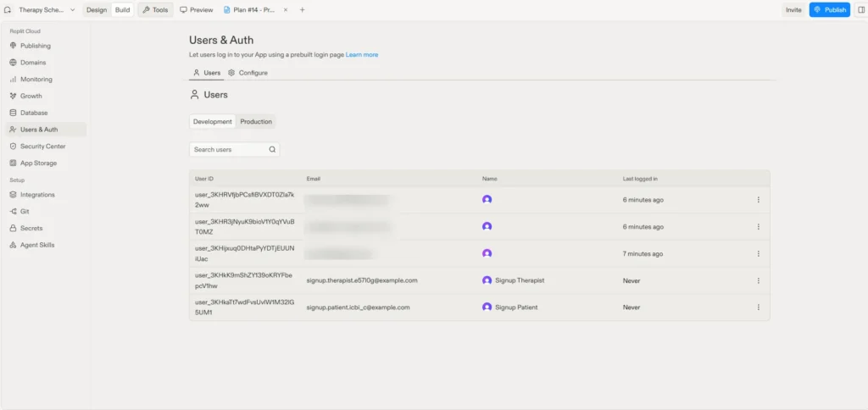Viewport: 868px width, 410px height.
Task: Select the Configure sub-tab
Action: (x=248, y=73)
